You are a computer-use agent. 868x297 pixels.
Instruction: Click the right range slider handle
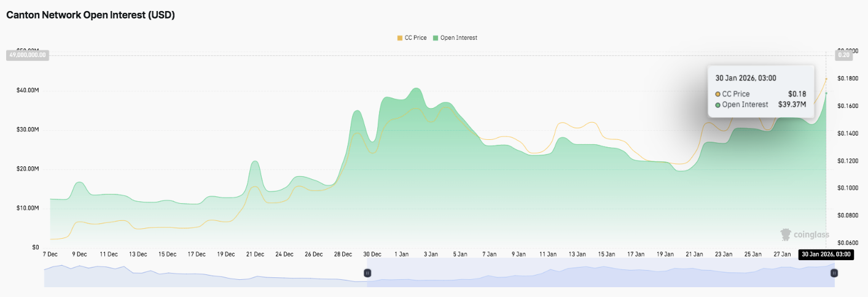click(834, 273)
